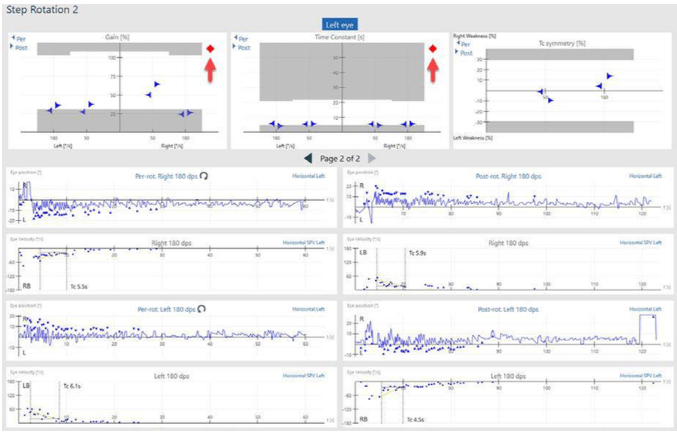Click the Per legend triangle in Gain chart
677x432 pixels.
13,39
